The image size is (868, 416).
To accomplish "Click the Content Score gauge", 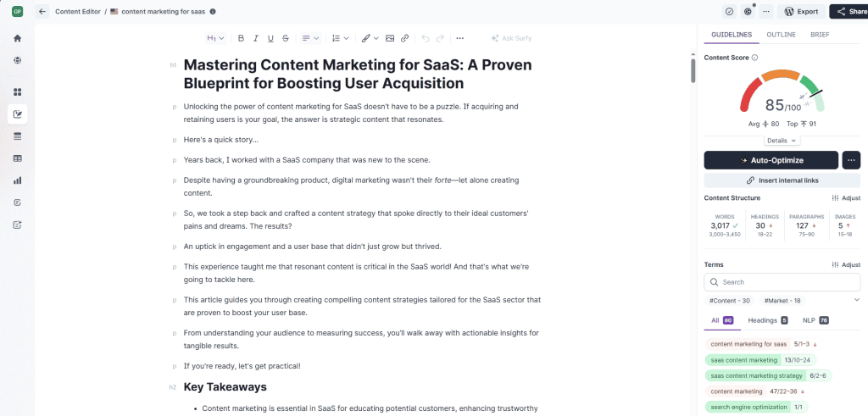I will click(x=782, y=93).
